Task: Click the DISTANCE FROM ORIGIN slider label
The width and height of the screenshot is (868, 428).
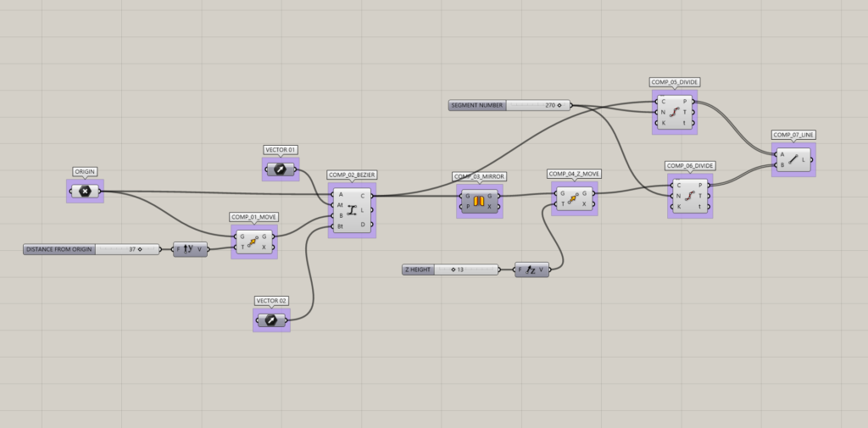Action: [59, 249]
